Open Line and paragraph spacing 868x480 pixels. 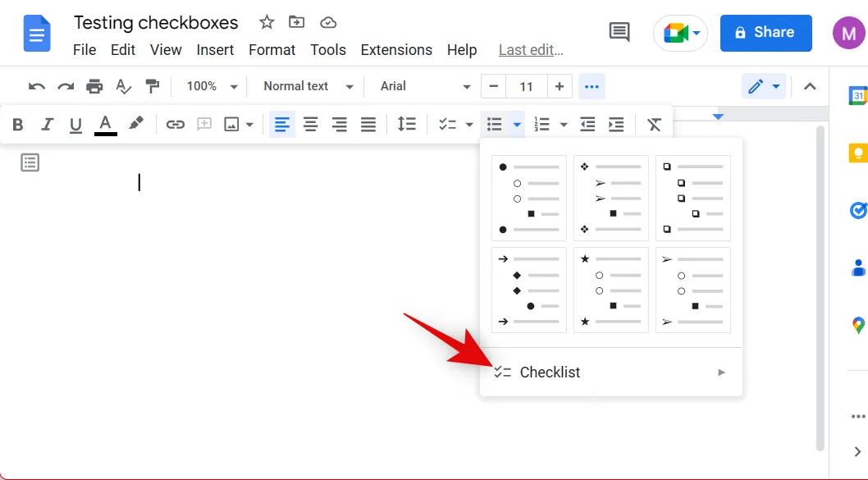point(406,123)
